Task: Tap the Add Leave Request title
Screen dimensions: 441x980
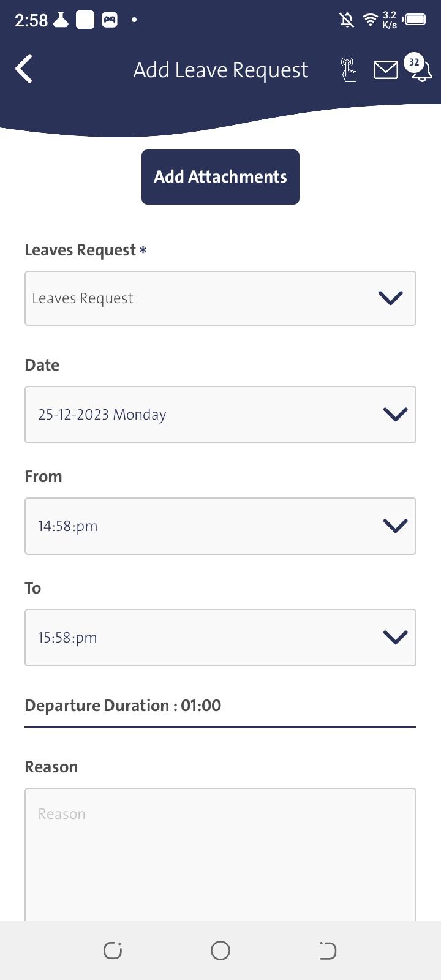Action: point(221,70)
